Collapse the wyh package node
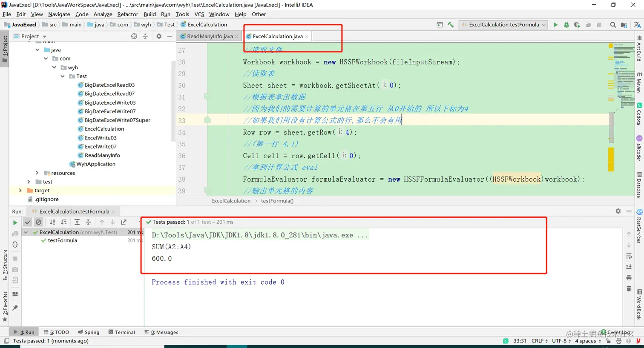 (55, 67)
